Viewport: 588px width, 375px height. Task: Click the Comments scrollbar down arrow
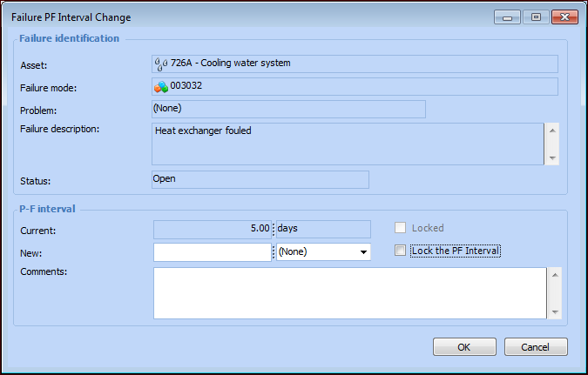click(x=553, y=311)
